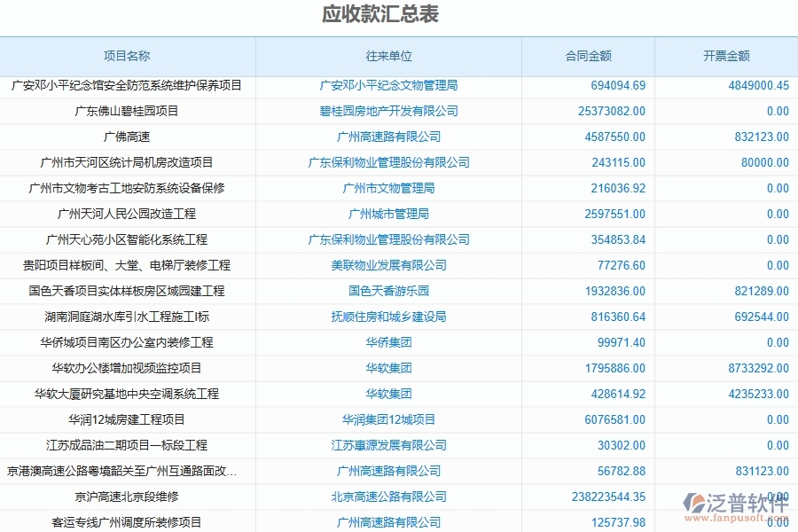Viewport: 798px width, 532px height.
Task: Open 碧桂园房地产开发有限公司 details
Action: coord(388,111)
